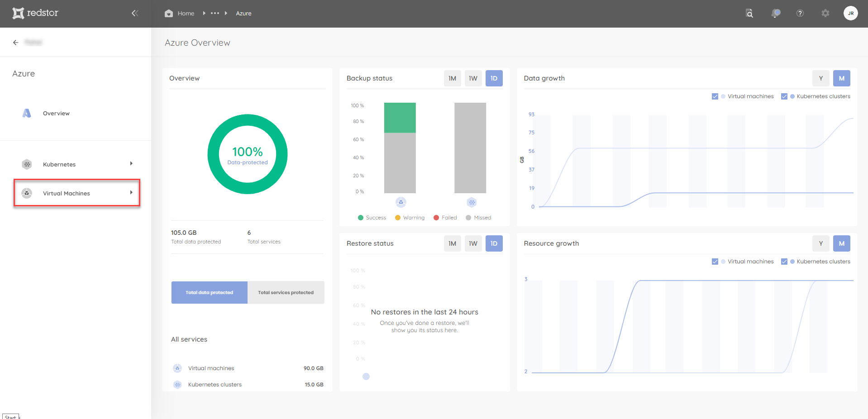The width and height of the screenshot is (868, 419).
Task: Uncheck Kubernetes clusters in Resource growth
Action: tap(784, 262)
